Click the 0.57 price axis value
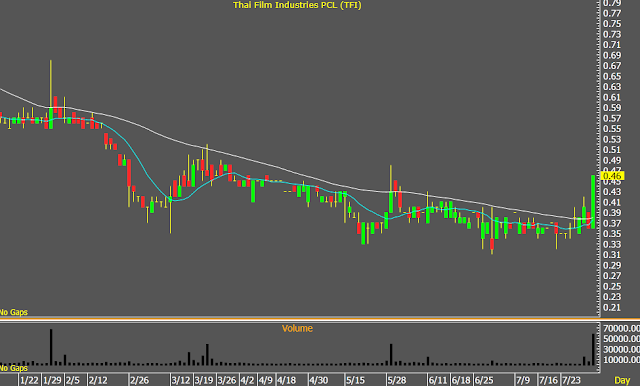Viewport: 640px width, 386px height. click(x=612, y=118)
